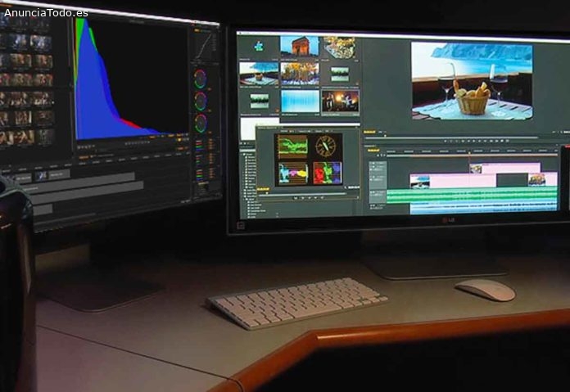Select the pink clip with beach thumbnail
This screenshot has height=392, width=570.
pyautogui.click(x=453, y=181)
